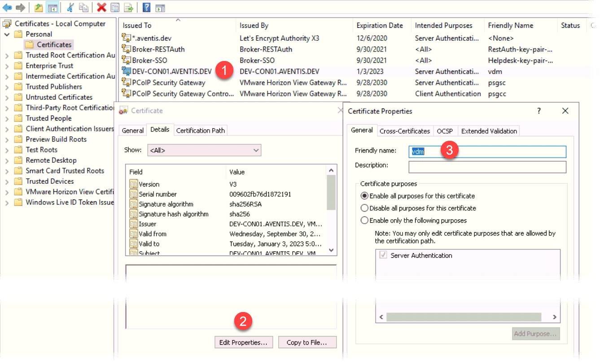Expand Trusted Root Certification Authorities

(x=8, y=55)
